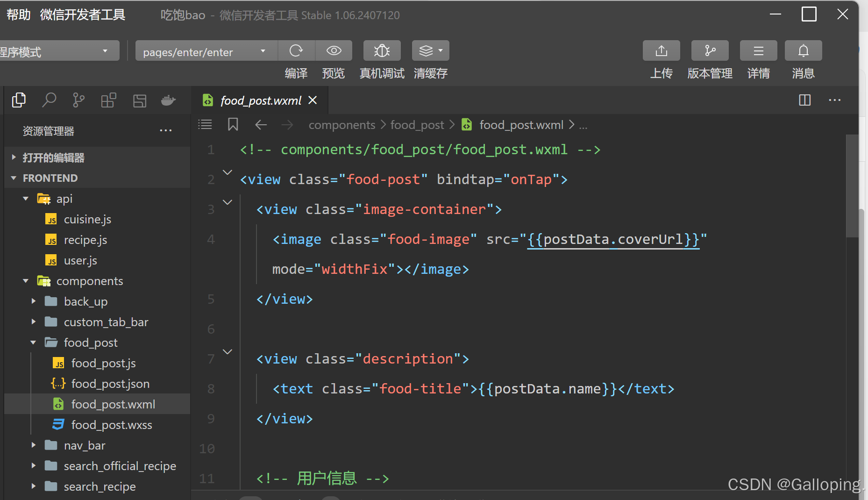Collapse the api folder
Image resolution: width=868 pixels, height=500 pixels.
click(x=26, y=199)
